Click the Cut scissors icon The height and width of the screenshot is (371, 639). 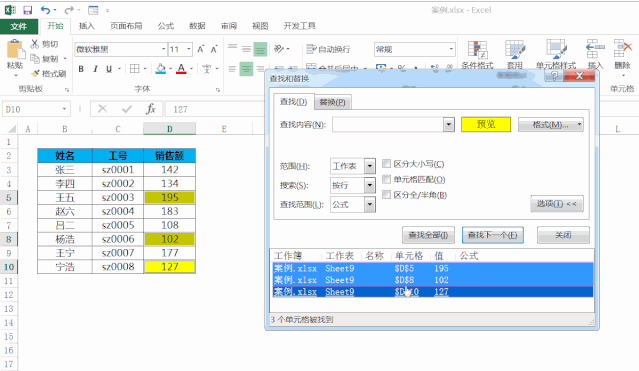(35, 44)
